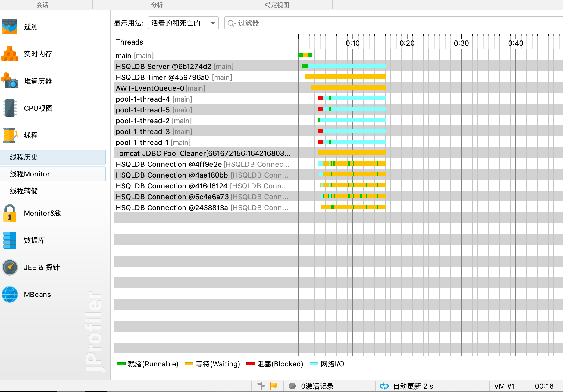Open the 线程转储 thread dumps view
Screen dimensions: 563x392
24,191
